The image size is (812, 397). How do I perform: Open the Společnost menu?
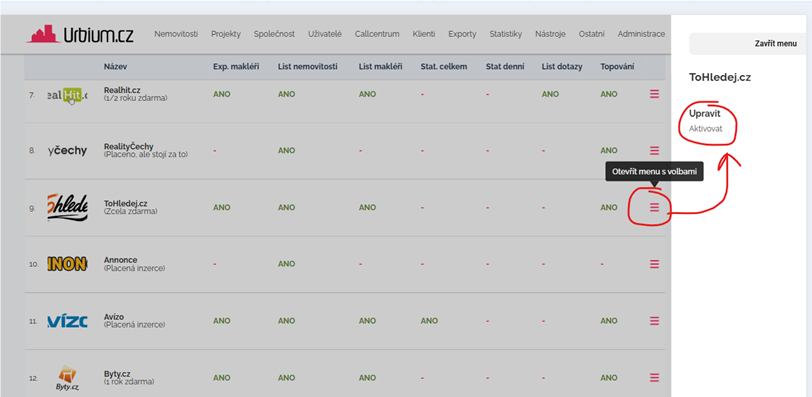pyautogui.click(x=274, y=34)
